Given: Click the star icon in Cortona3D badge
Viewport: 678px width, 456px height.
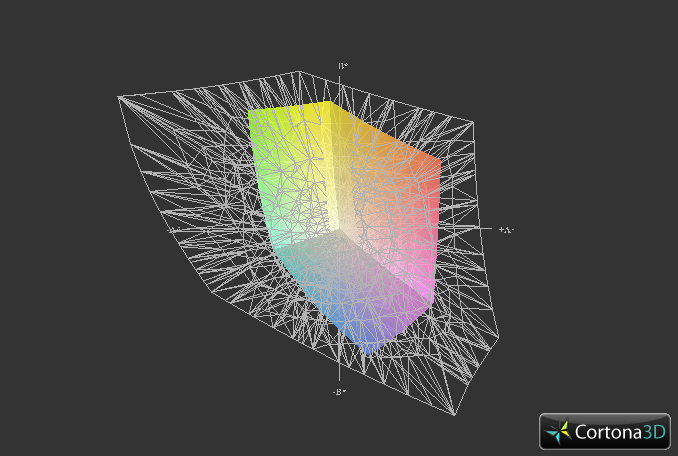Looking at the screenshot, I should (x=558, y=432).
